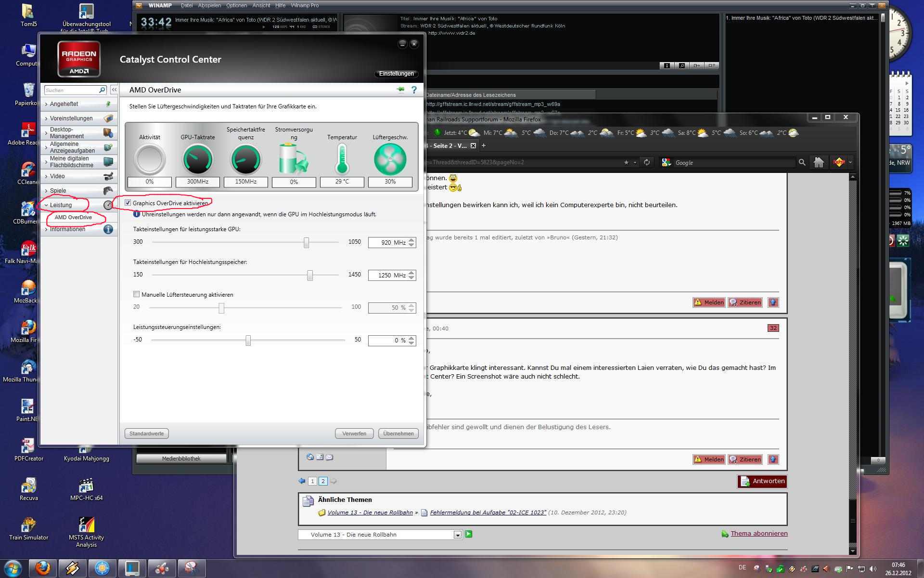Screen dimensions: 924x578
Task: Click the Übernehmen button
Action: click(x=398, y=433)
